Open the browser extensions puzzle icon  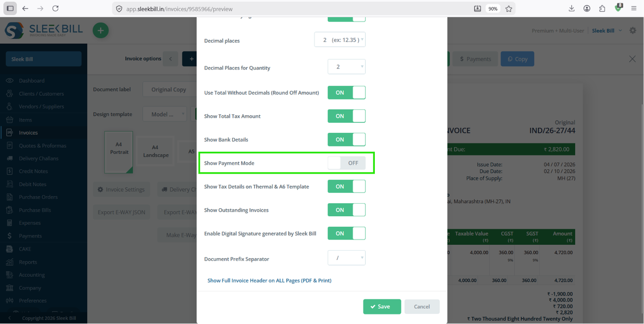(x=602, y=9)
